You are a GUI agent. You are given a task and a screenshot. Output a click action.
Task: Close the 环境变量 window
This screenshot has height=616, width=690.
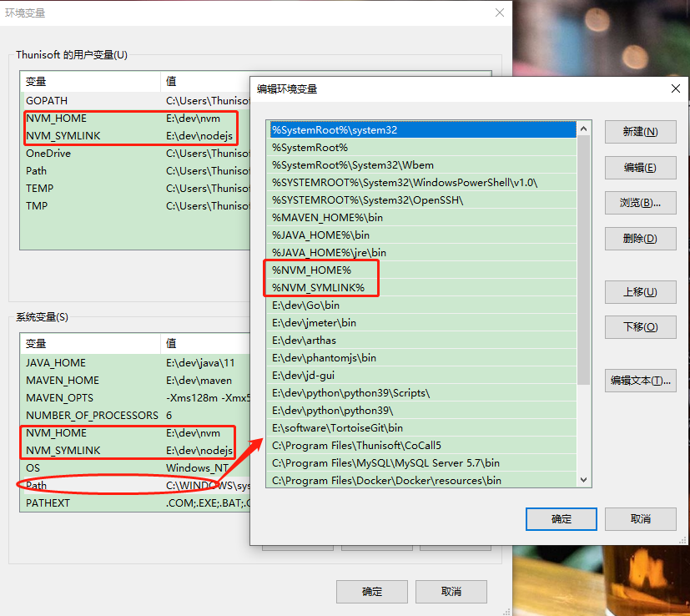(500, 13)
